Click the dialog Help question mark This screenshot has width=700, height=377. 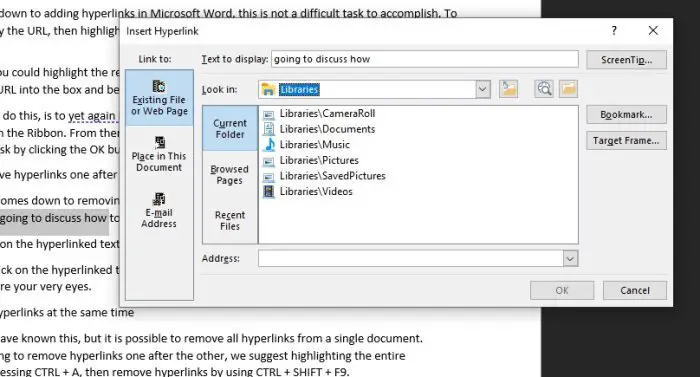click(614, 30)
